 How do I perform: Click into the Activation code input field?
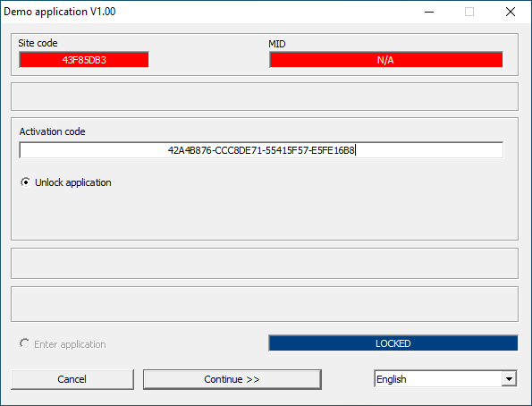261,150
